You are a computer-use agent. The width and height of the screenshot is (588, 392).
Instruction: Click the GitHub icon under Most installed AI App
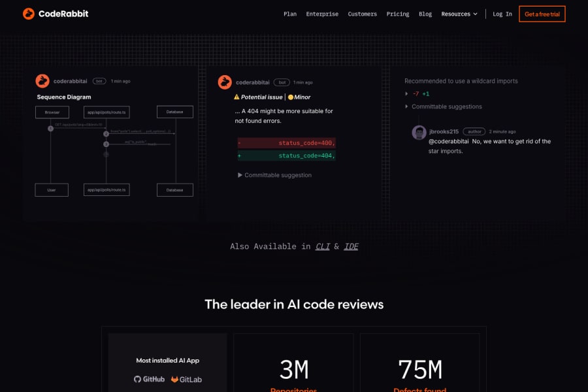point(138,379)
